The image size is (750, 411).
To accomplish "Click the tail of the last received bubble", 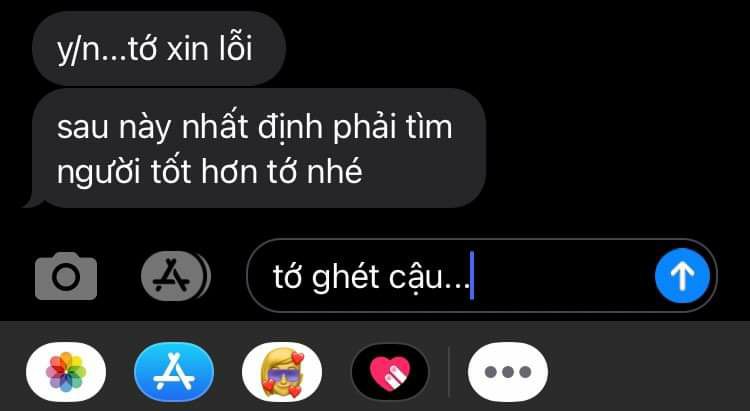I will pyautogui.click(x=33, y=201).
